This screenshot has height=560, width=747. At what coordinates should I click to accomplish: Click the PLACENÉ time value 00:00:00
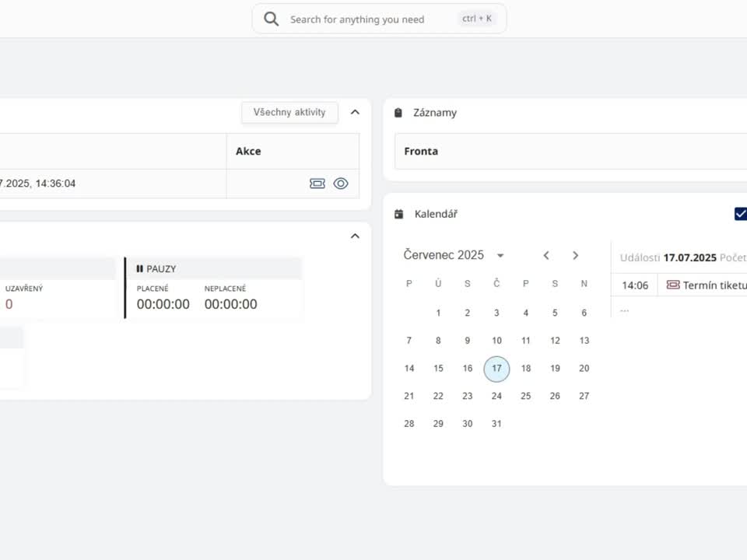coord(163,304)
